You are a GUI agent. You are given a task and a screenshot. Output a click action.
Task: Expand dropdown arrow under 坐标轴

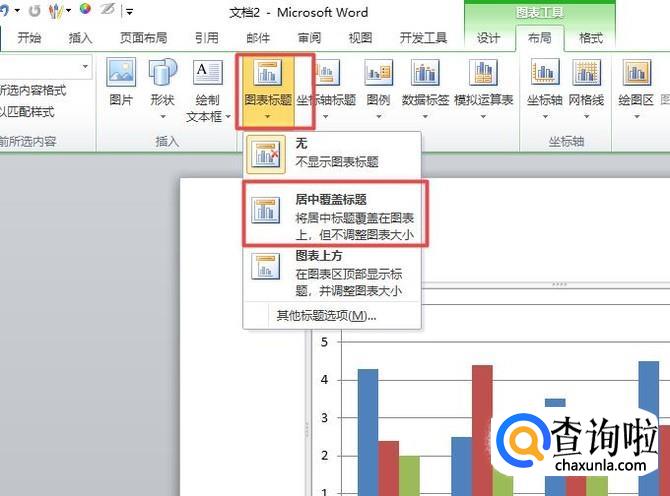point(545,117)
